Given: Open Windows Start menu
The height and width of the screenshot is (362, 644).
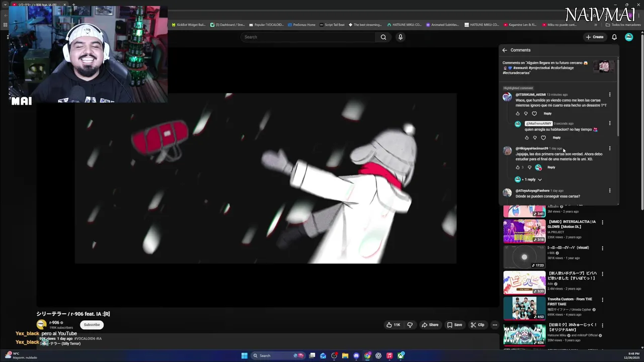Looking at the screenshot, I should tap(245, 355).
